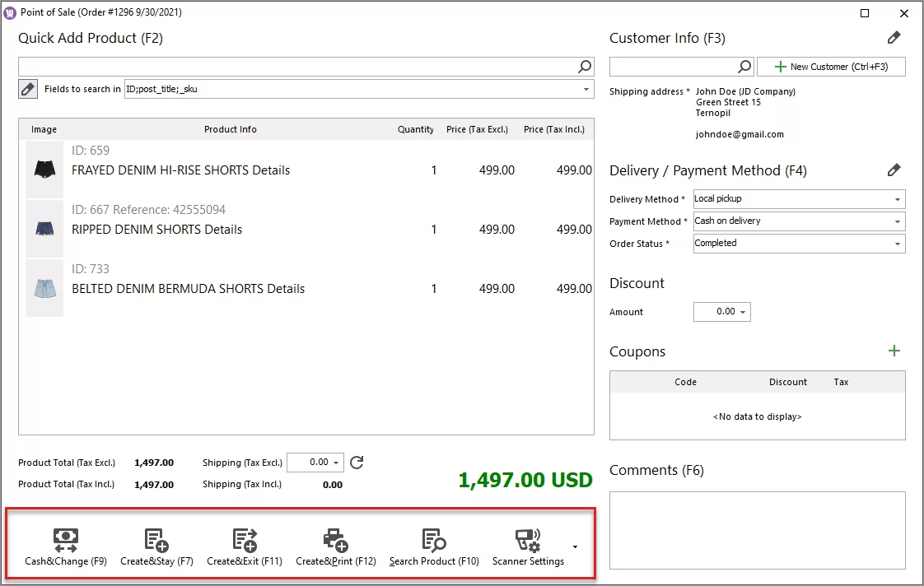Click the Create&Exit (F11) icon

point(244,539)
